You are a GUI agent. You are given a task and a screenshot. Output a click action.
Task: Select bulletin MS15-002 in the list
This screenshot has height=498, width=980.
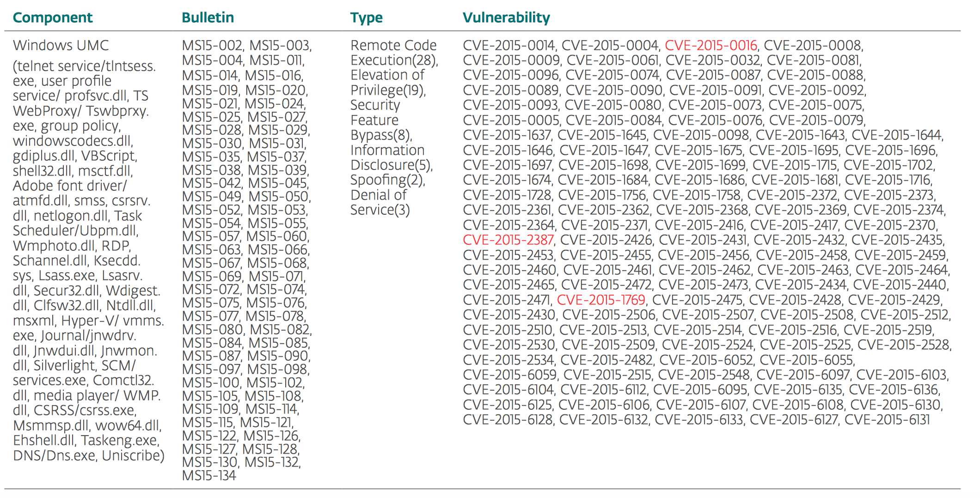(x=212, y=45)
